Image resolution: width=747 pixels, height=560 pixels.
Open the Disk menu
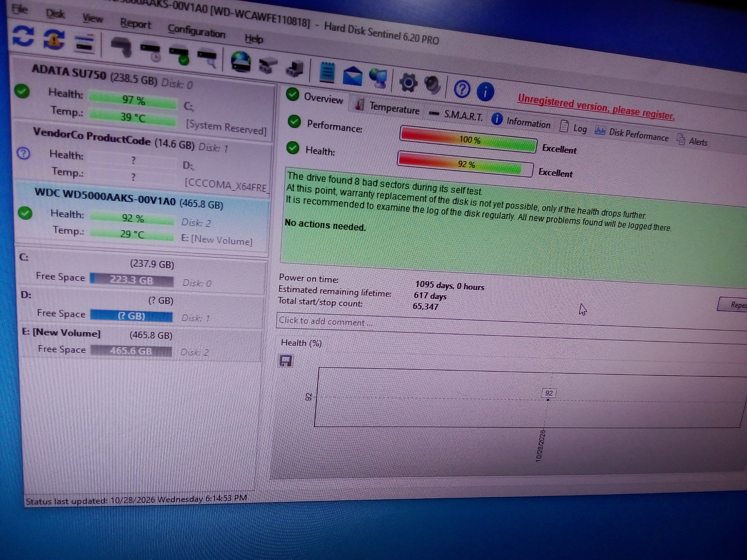(55, 13)
